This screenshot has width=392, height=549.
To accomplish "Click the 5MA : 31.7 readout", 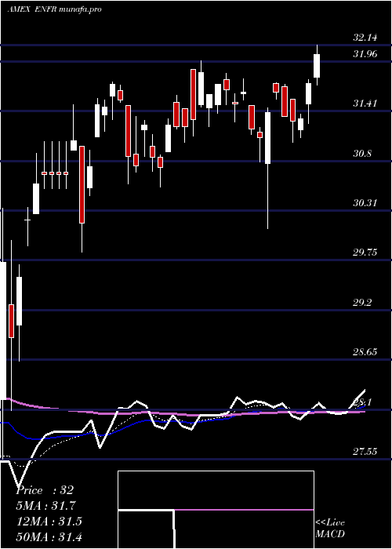I will click(45, 506).
